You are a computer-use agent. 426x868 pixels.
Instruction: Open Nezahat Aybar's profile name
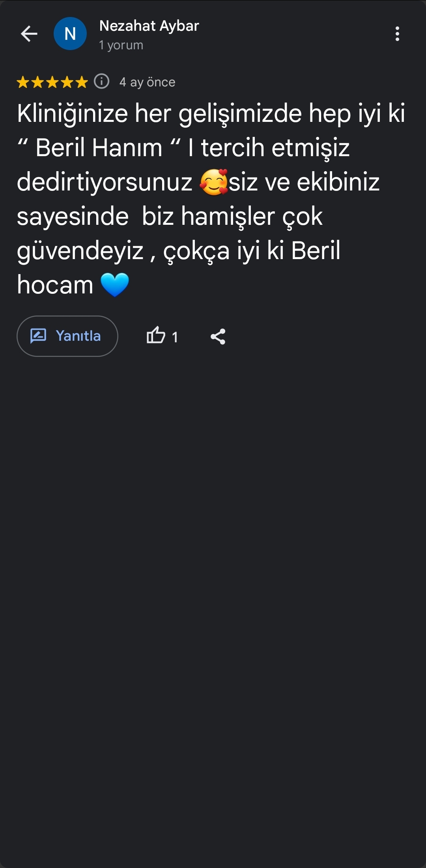click(149, 26)
